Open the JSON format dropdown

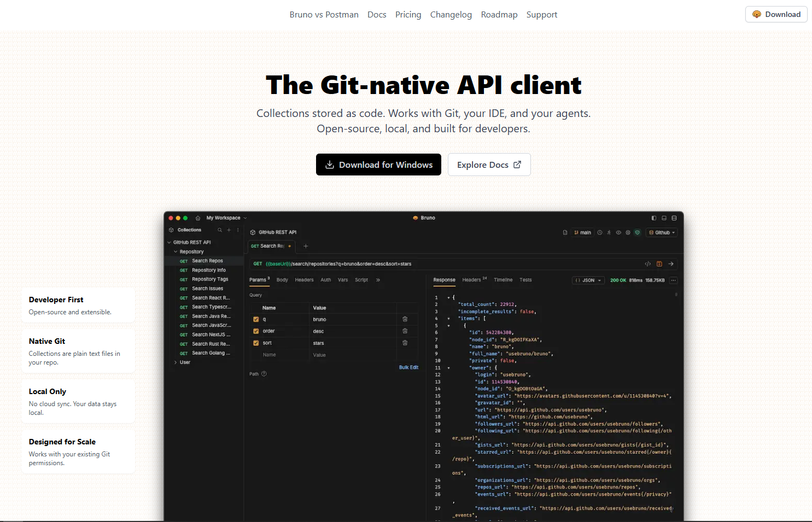coord(588,280)
